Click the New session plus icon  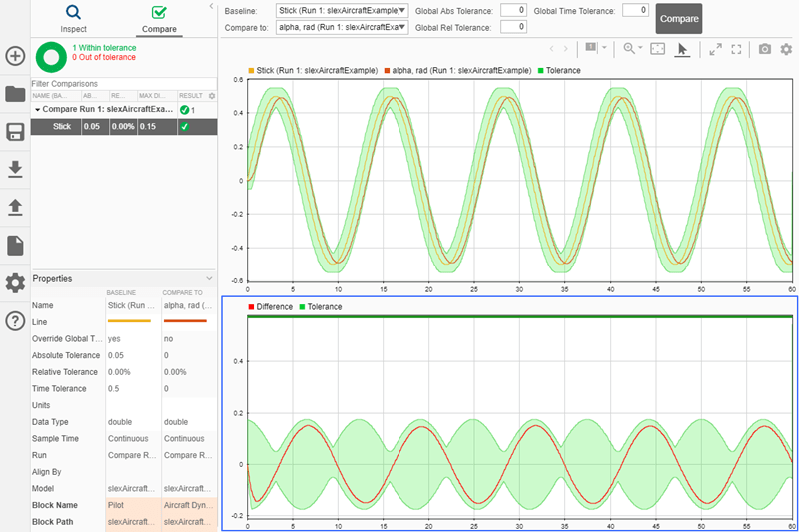(15, 56)
